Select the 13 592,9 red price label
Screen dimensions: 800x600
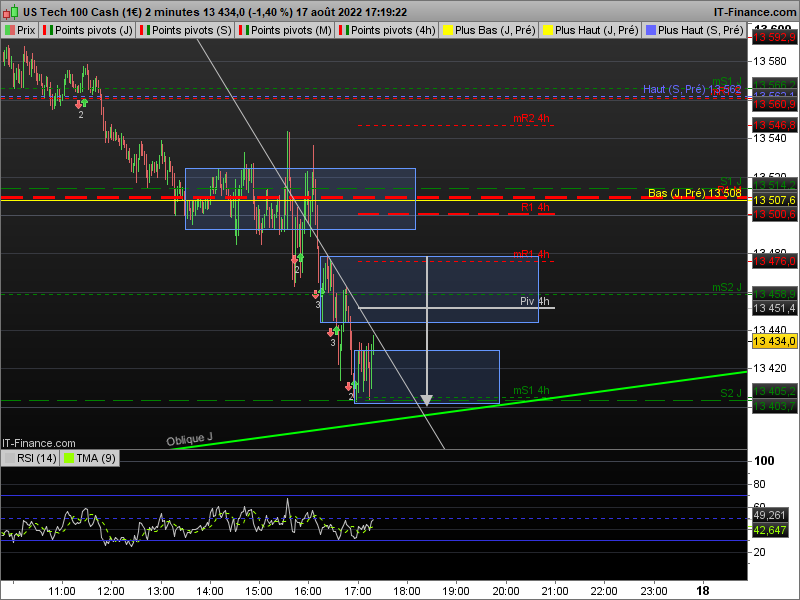(774, 37)
